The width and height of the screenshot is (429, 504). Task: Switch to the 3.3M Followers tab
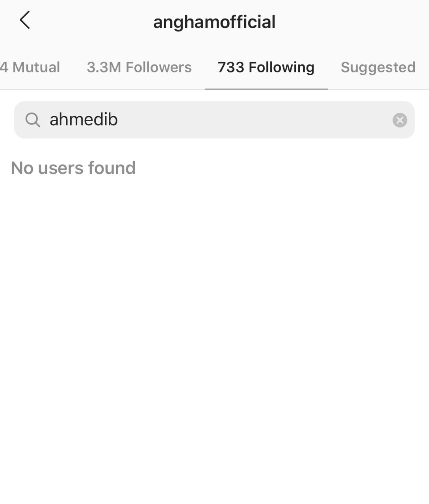pos(139,67)
